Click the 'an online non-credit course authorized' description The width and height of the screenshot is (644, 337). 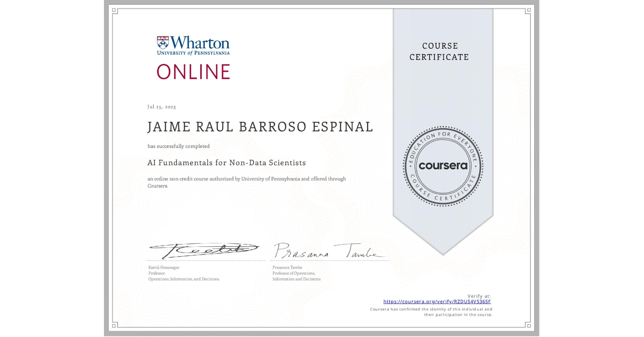247,182
